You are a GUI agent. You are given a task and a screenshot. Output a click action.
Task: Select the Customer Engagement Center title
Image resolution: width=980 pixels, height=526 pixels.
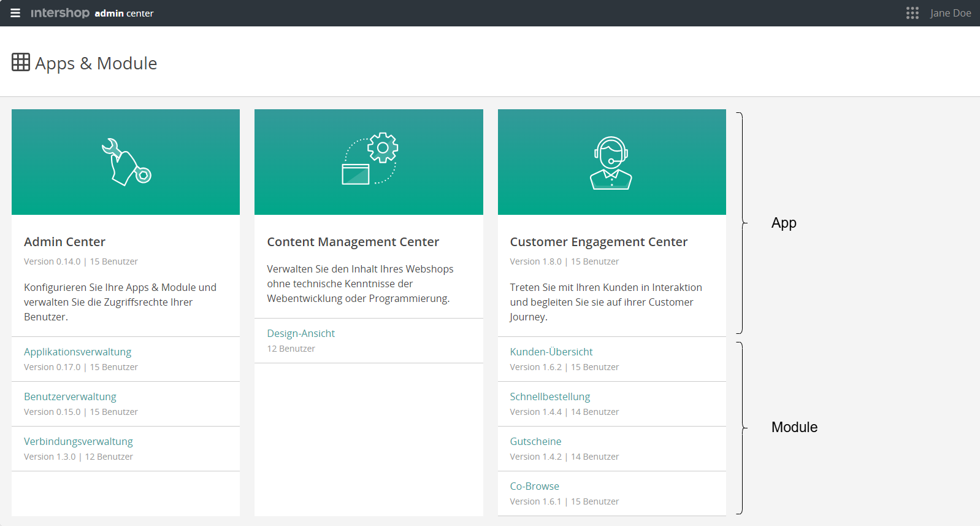point(598,242)
